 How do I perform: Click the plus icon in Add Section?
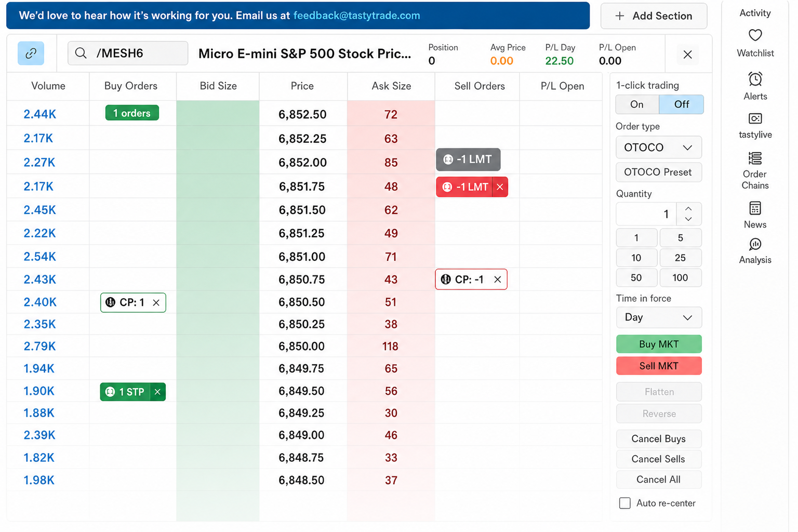click(619, 16)
